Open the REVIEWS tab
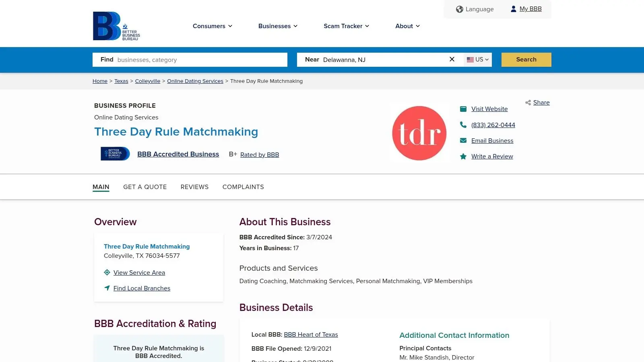Viewport: 644px width, 362px height. click(194, 187)
